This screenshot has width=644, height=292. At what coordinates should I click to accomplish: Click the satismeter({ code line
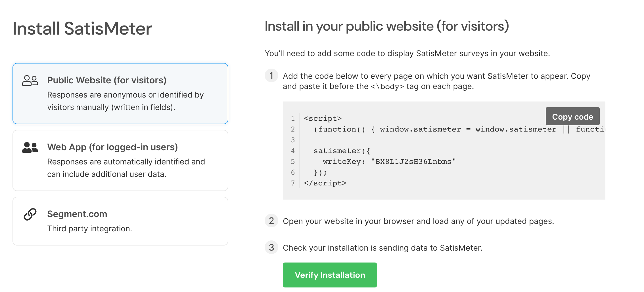coord(342,151)
